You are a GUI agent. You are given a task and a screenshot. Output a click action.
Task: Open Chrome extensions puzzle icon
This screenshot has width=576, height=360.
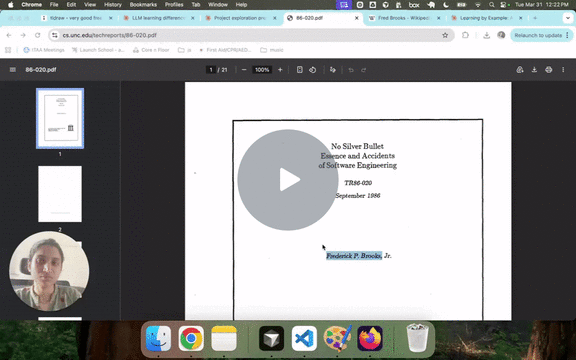[x=465, y=35]
